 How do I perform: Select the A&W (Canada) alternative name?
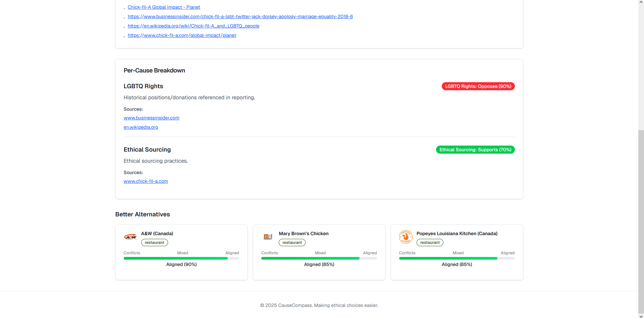tap(157, 233)
